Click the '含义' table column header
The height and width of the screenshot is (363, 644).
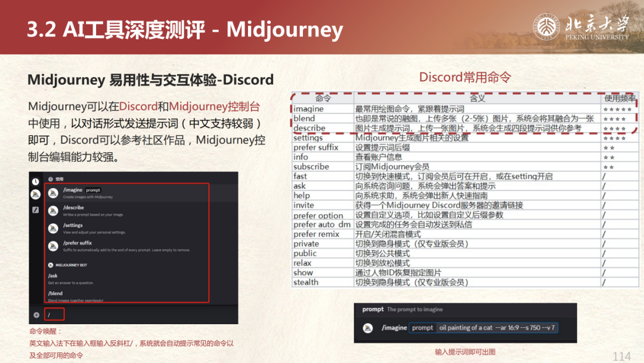477,99
